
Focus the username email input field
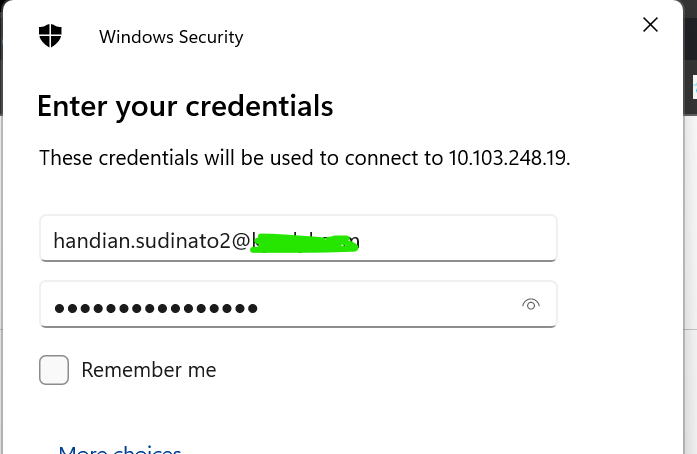coord(298,238)
